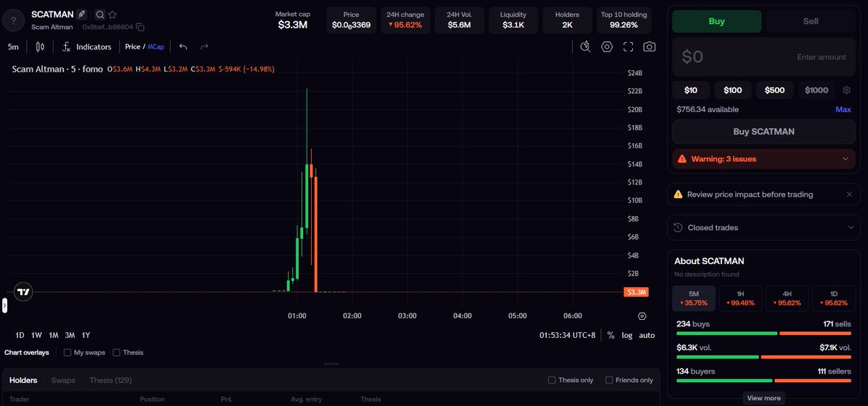Viewport: 868px width, 406px height.
Task: Take a chart snapshot with camera icon
Action: pos(650,47)
